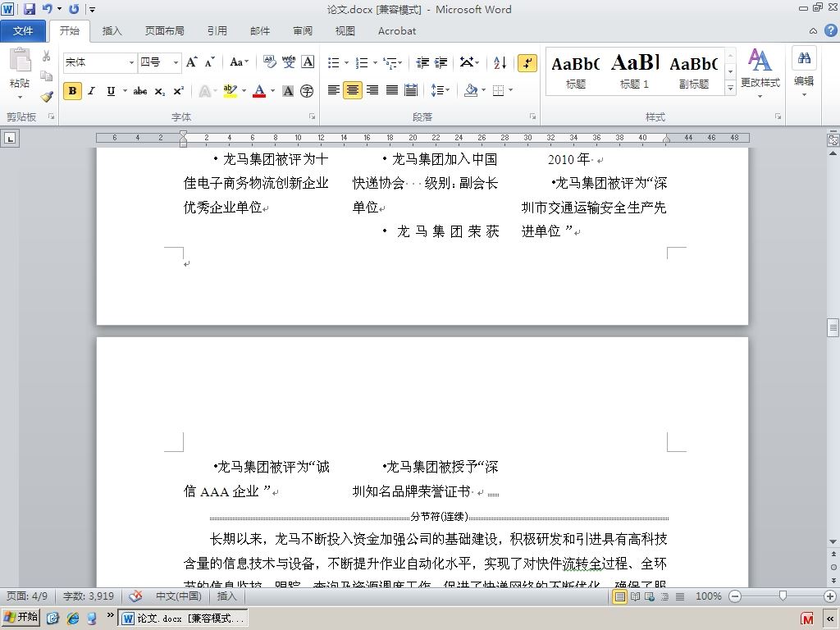Open underline style dropdown arrow
This screenshot has width=840, height=630.
point(125,91)
